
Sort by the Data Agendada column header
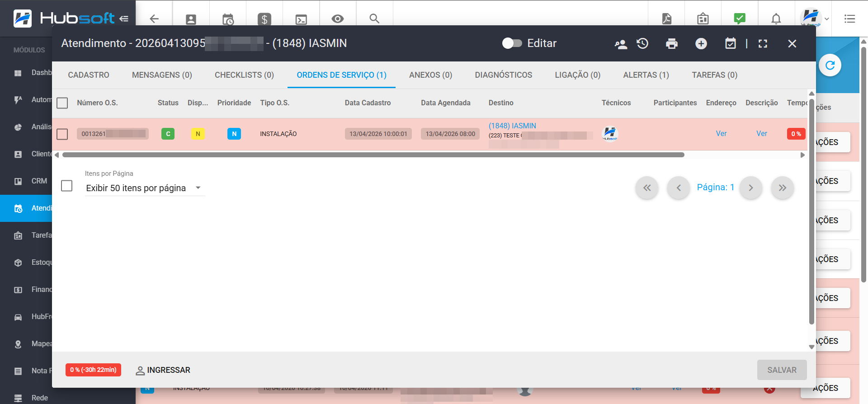point(445,103)
